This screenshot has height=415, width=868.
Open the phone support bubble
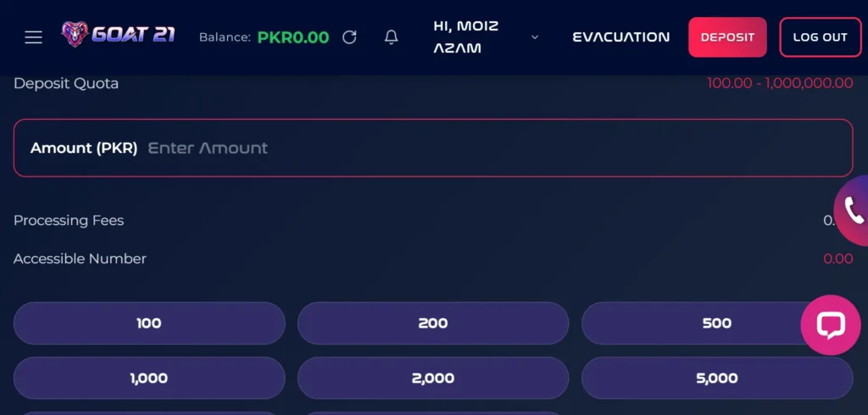[x=853, y=210]
